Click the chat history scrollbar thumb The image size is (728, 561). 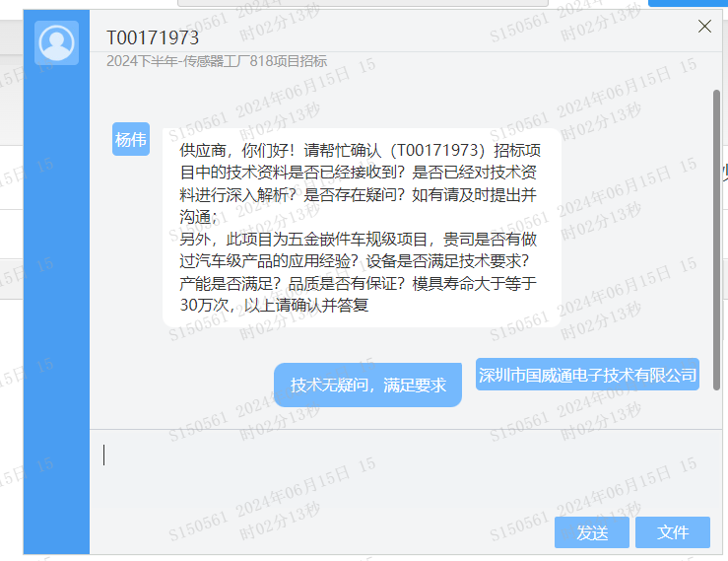click(x=716, y=240)
